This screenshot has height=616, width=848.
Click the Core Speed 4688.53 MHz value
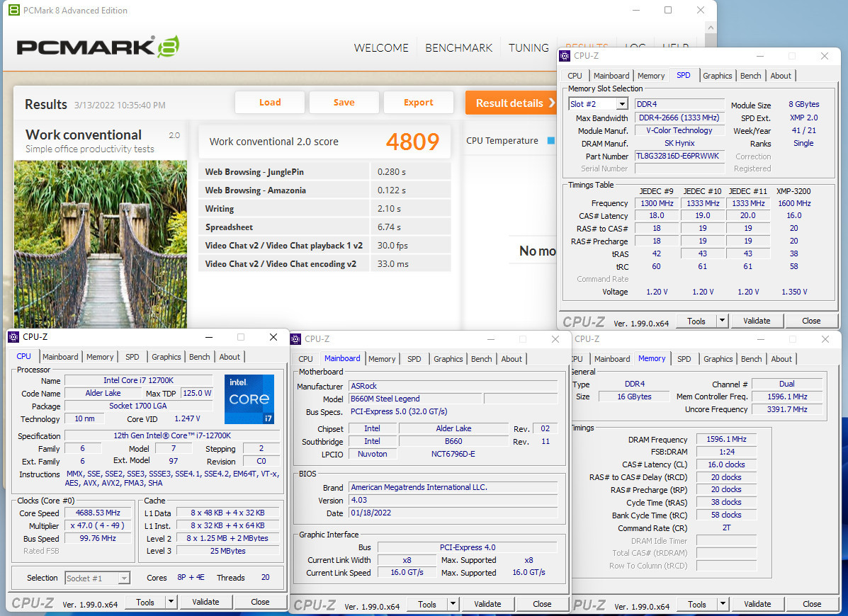point(98,513)
